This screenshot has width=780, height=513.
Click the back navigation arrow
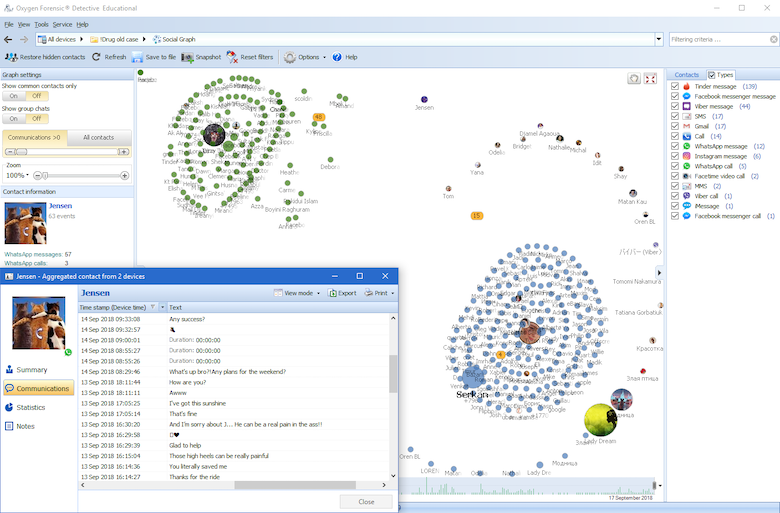[x=8, y=39]
